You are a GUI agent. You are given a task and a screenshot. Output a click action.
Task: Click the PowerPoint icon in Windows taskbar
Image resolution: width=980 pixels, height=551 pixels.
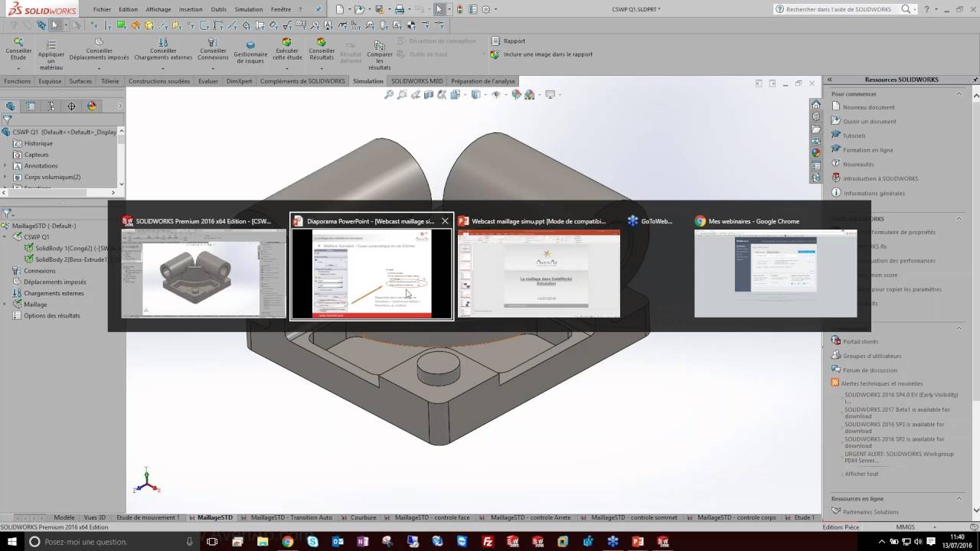tap(638, 541)
